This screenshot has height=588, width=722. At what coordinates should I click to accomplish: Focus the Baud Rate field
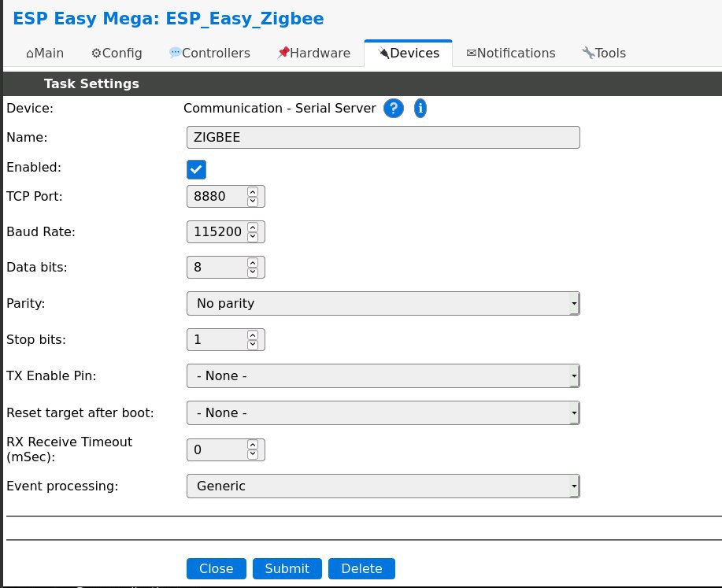pos(226,231)
